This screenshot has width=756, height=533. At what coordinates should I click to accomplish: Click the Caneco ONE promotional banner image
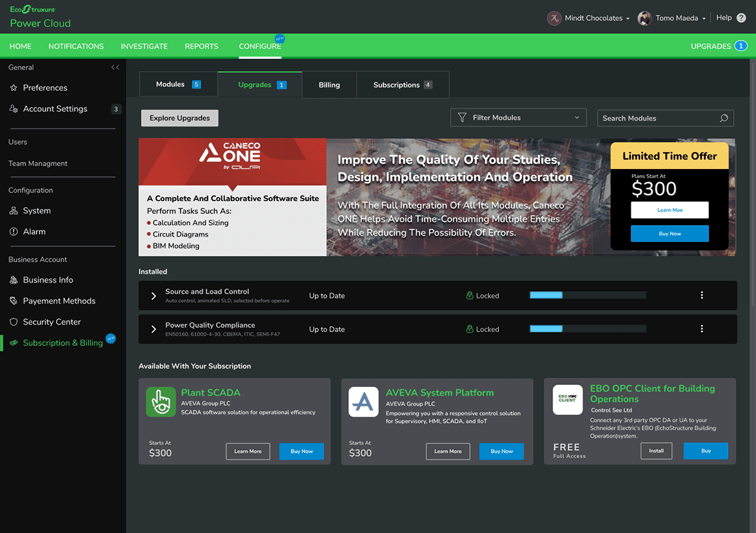437,197
